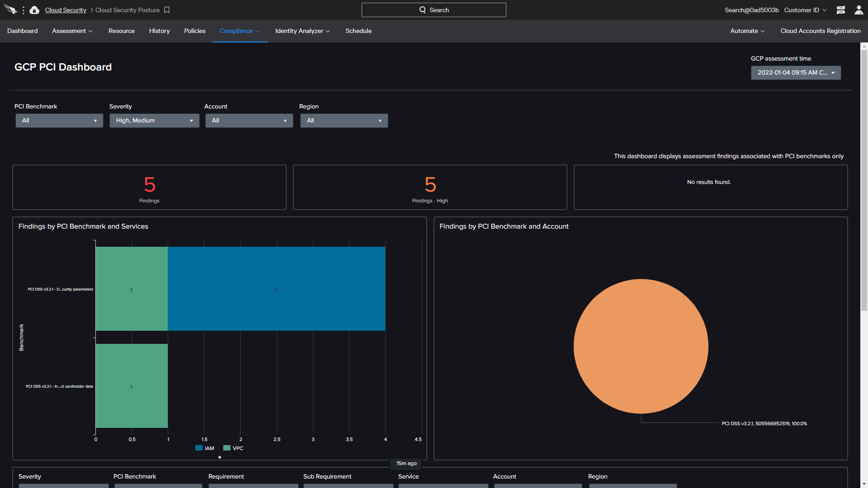Image resolution: width=868 pixels, height=488 pixels.
Task: Click the Sub Requirement column header
Action: click(327, 476)
